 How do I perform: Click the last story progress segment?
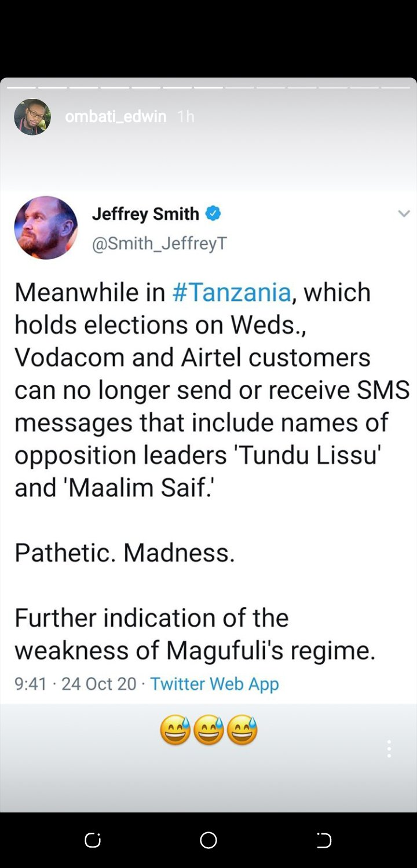point(396,87)
